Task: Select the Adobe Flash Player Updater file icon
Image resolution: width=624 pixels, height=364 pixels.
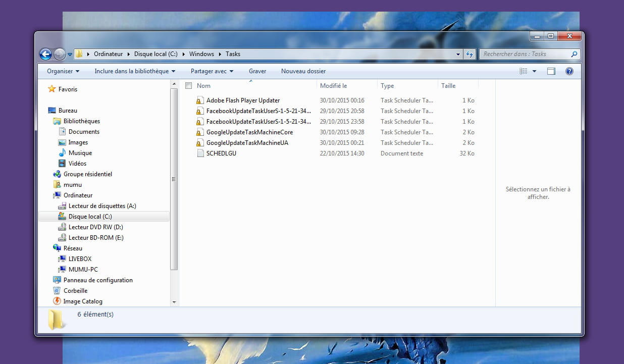Action: point(200,100)
